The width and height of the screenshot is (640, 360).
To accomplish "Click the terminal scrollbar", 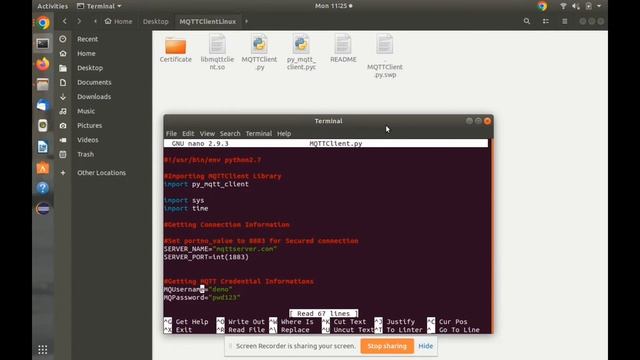I will (491, 236).
